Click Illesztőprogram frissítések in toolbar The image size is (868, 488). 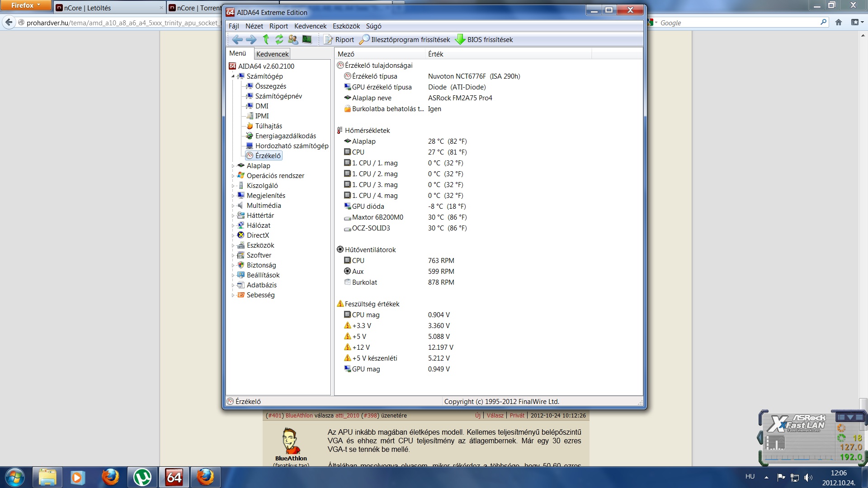click(405, 40)
